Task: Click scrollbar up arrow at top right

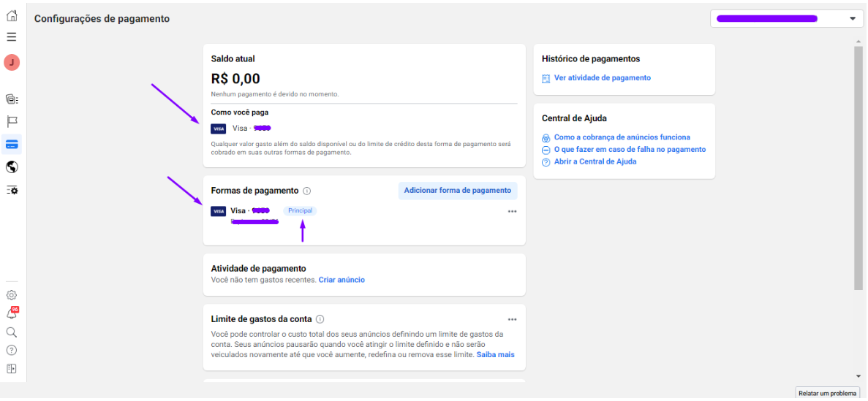Action: coord(858,41)
